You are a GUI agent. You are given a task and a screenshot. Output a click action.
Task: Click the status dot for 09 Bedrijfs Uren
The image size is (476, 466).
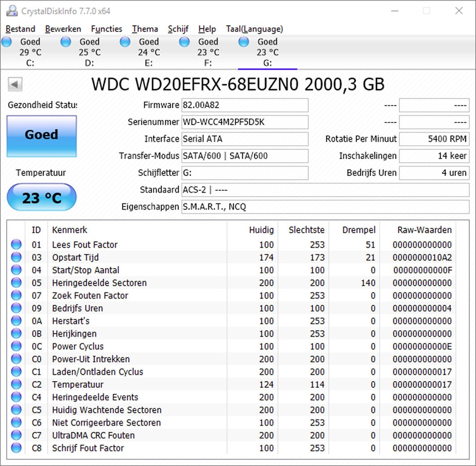click(16, 308)
